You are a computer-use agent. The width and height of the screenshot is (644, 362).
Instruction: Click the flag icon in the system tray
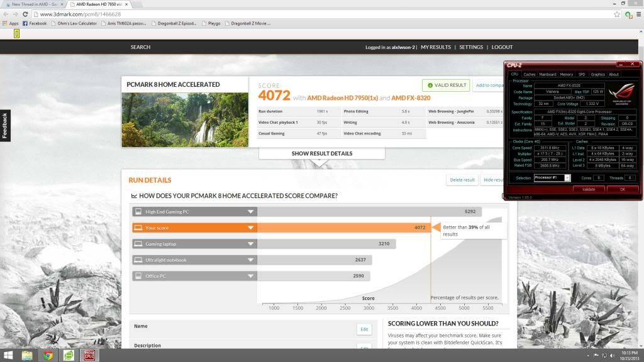tap(596, 356)
